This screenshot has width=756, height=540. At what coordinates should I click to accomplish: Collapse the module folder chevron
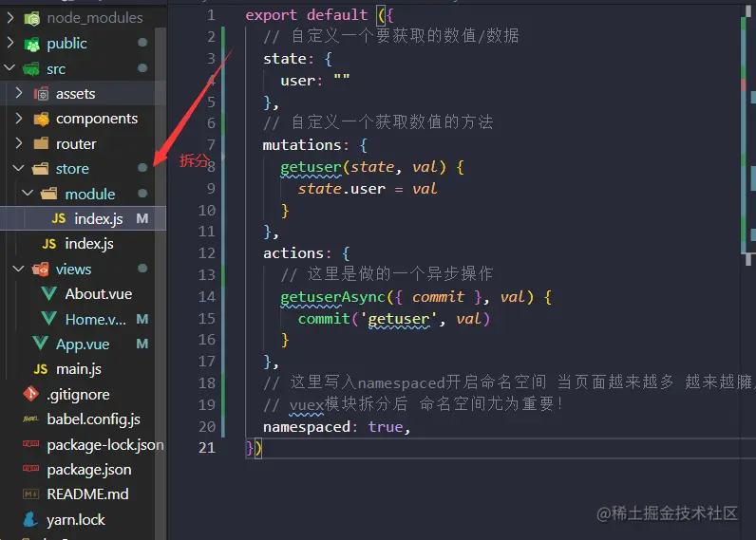[x=28, y=194]
